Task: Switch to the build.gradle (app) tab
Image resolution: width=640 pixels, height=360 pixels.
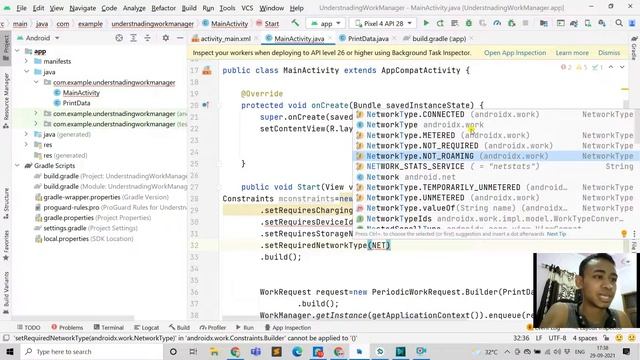Action: (438, 38)
